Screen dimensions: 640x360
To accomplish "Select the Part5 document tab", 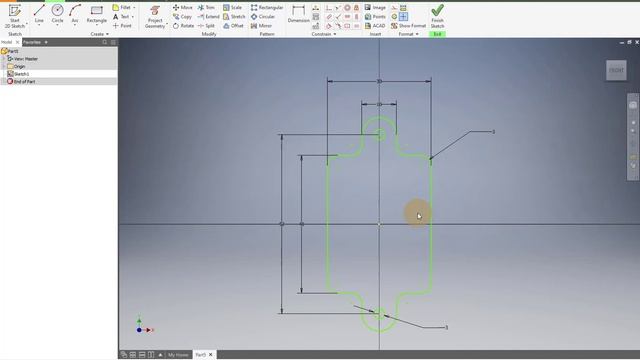I will pyautogui.click(x=200, y=355).
